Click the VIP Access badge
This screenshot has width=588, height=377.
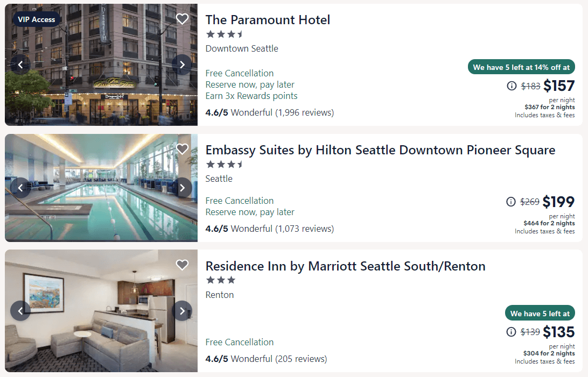[x=37, y=18]
